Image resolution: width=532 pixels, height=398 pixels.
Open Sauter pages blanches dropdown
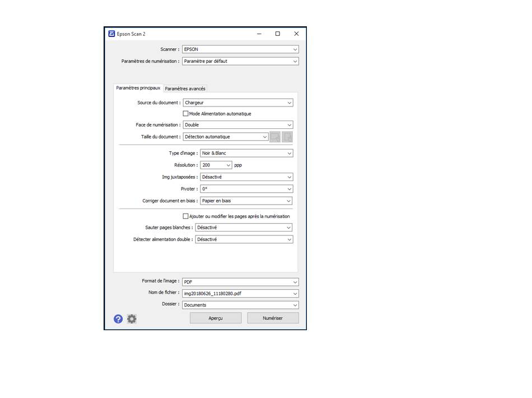(x=244, y=228)
